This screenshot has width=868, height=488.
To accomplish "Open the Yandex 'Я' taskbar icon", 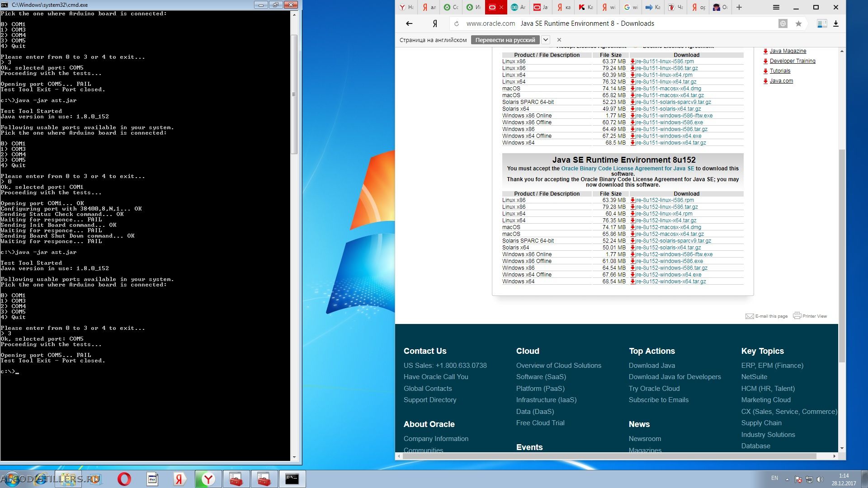I will tap(179, 479).
